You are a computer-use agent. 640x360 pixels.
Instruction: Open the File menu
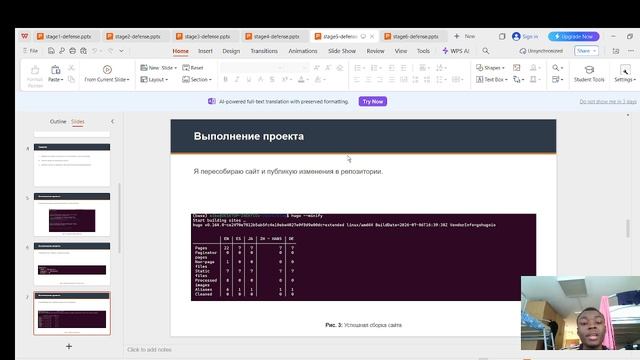point(31,51)
